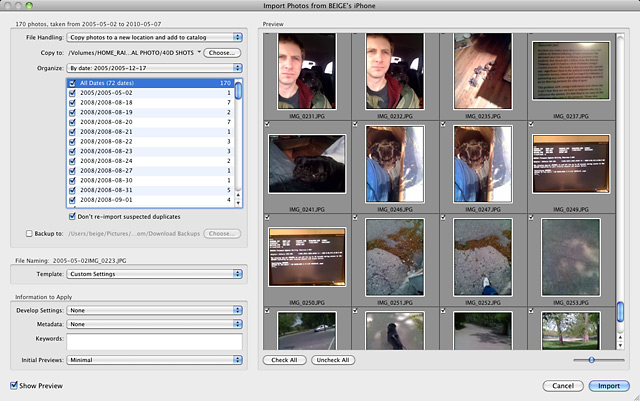Click the Cancel button
Screen dimensions: 640x401
pos(563,386)
